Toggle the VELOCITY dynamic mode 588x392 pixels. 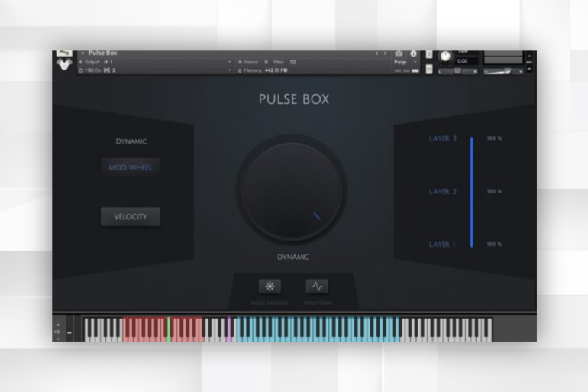point(131,217)
